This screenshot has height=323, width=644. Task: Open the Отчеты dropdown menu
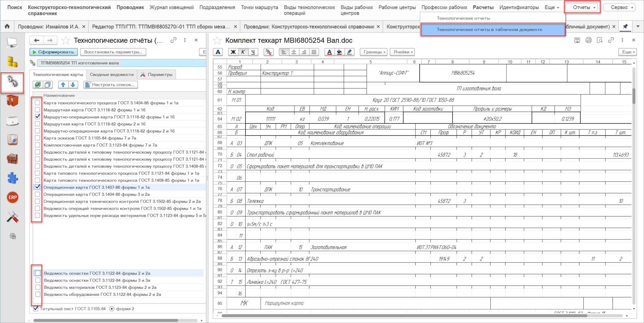(582, 7)
